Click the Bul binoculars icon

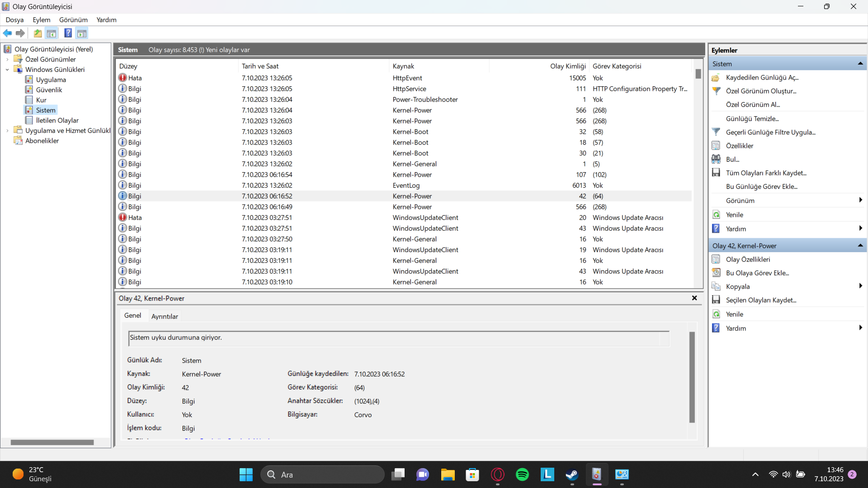pyautogui.click(x=716, y=159)
